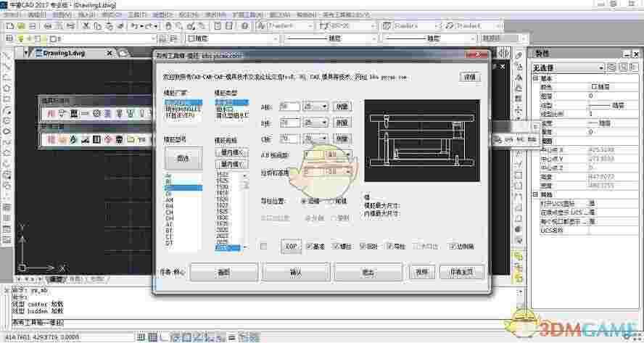
Task: Click the A板 value input field
Action: click(x=289, y=107)
